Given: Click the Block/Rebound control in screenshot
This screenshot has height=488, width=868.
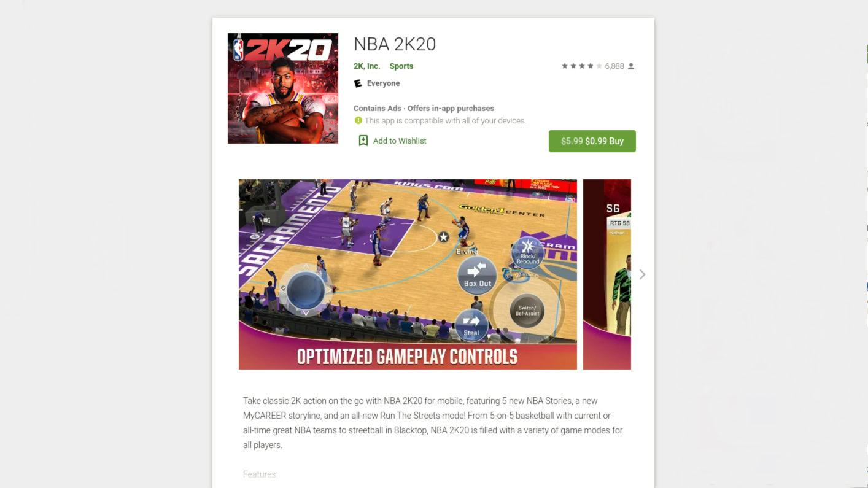Looking at the screenshot, I should pos(527,253).
